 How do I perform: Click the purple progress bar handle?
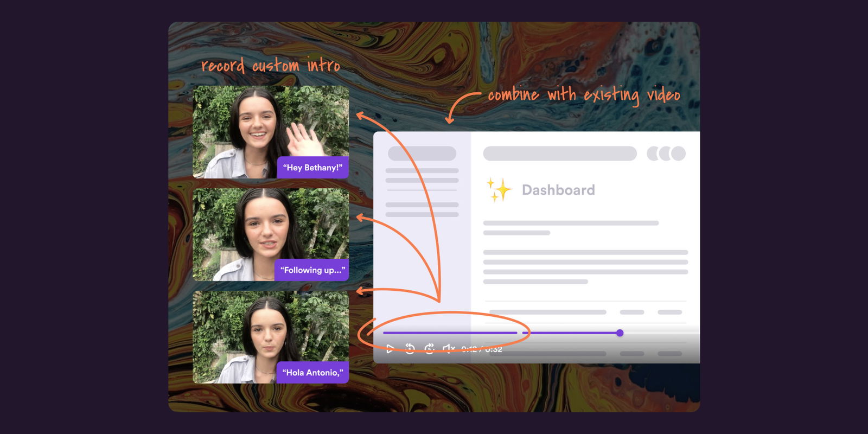(x=620, y=333)
